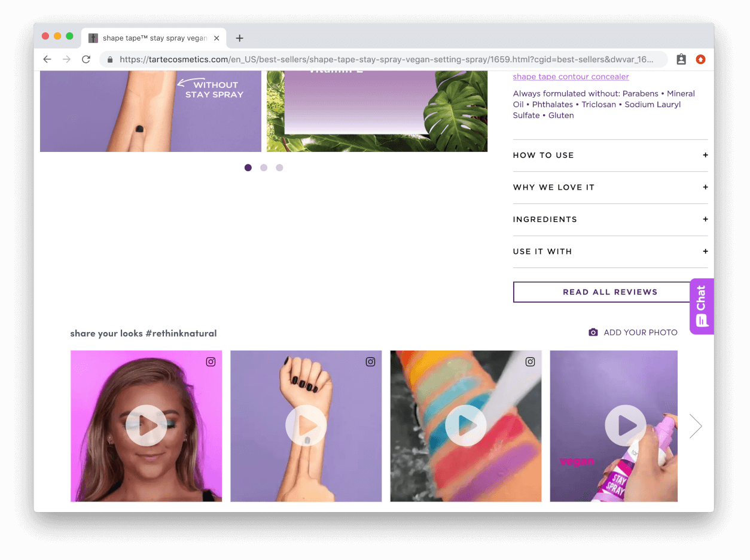750x560 pixels.
Task: Expand the INGREDIENTS section
Action: (610, 220)
